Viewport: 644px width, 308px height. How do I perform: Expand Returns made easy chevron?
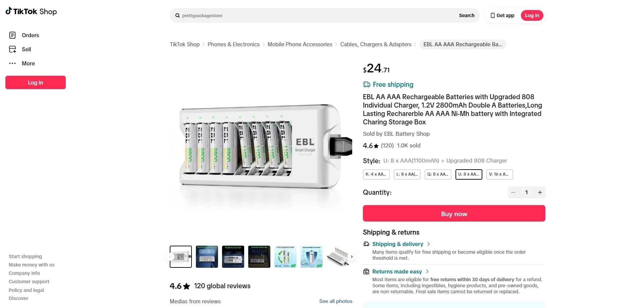point(427,271)
